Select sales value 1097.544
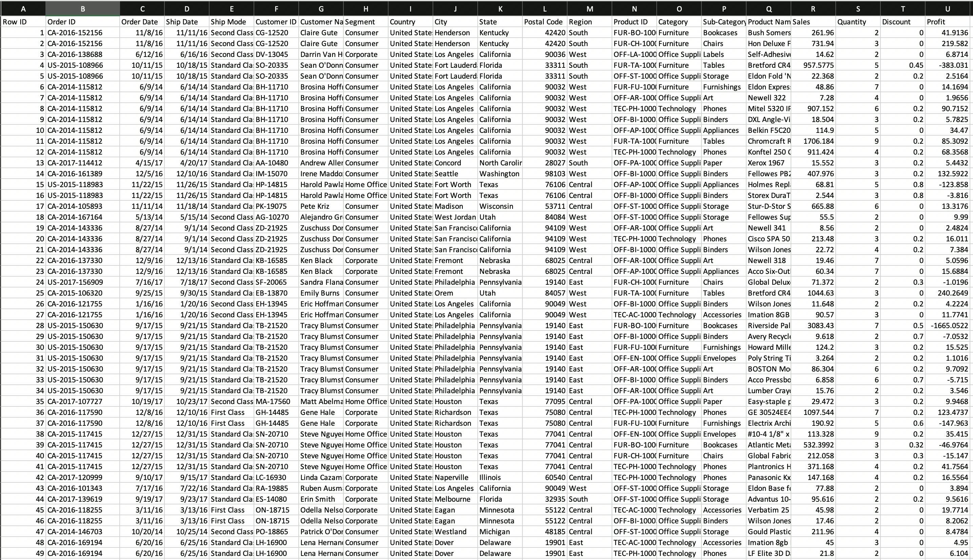This screenshot has width=973, height=560. (x=813, y=412)
